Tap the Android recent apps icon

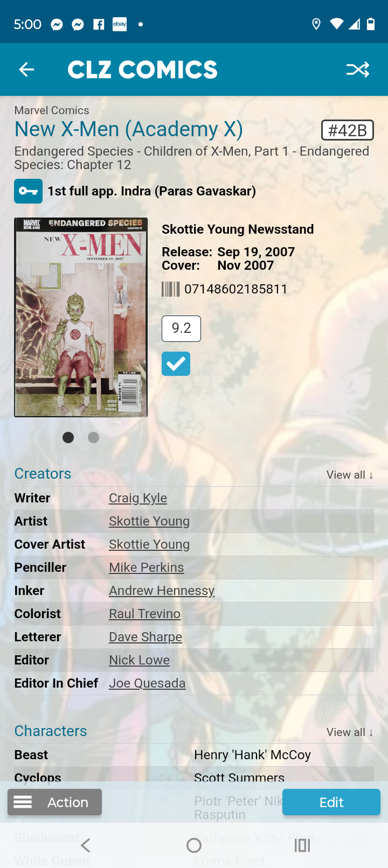click(302, 845)
